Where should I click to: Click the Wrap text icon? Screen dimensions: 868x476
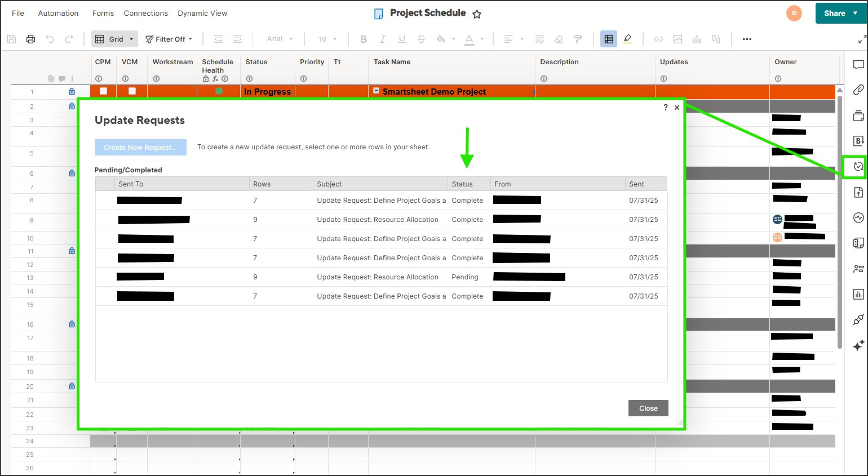(539, 39)
